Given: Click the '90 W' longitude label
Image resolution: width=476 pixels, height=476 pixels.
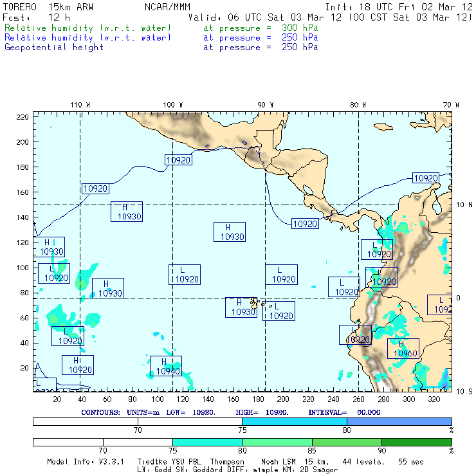Looking at the screenshot, I should click(266, 105).
